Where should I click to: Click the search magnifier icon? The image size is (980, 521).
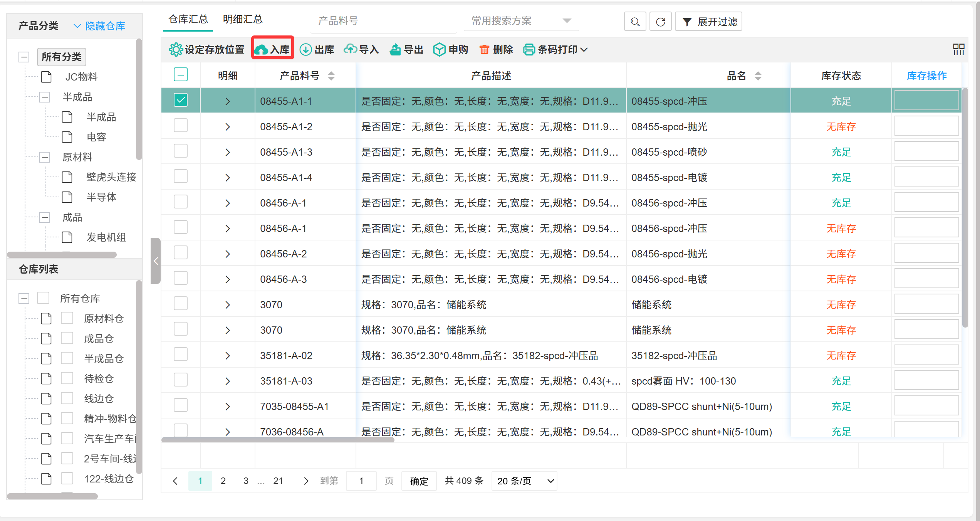[635, 22]
